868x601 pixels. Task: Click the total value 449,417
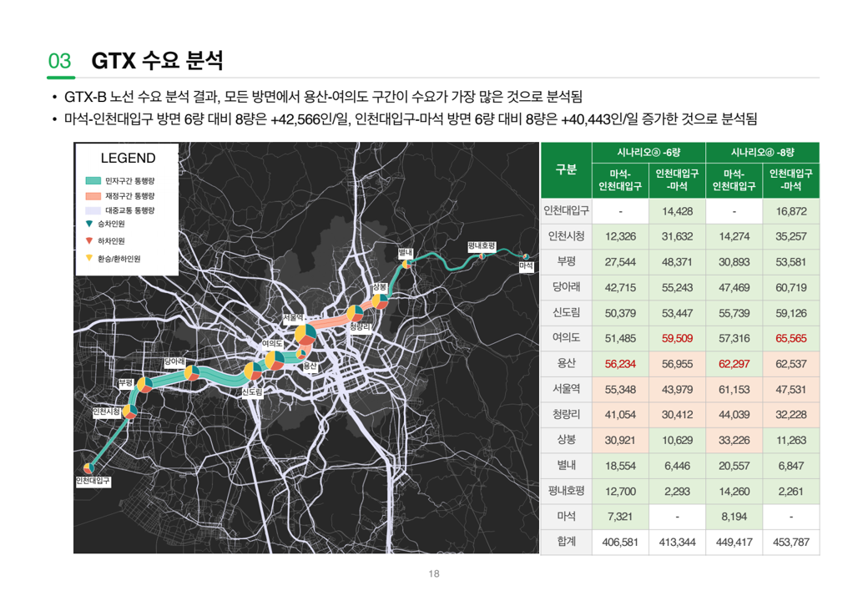pos(734,543)
